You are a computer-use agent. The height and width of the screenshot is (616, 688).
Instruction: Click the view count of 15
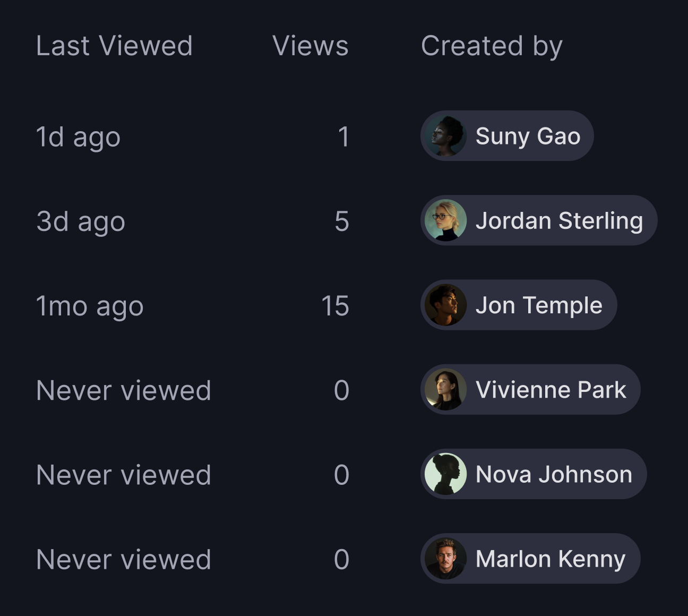click(x=335, y=305)
